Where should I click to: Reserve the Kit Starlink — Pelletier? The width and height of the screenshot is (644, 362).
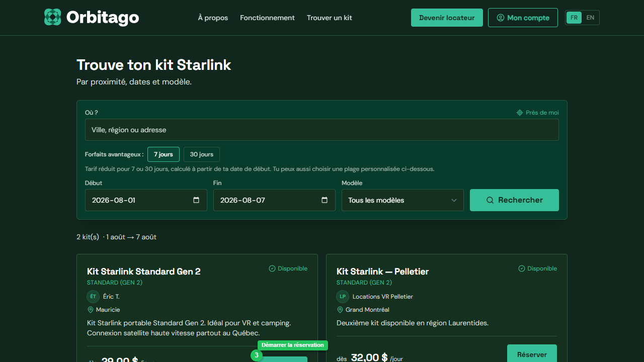click(532, 354)
